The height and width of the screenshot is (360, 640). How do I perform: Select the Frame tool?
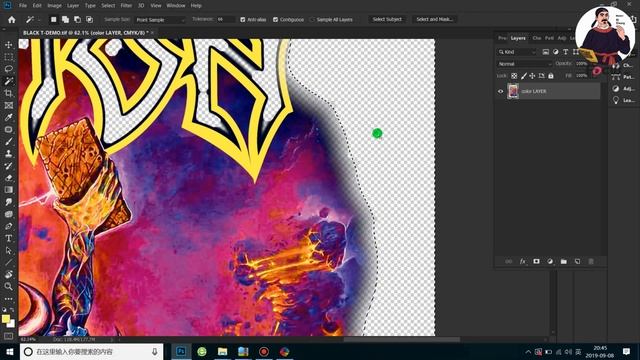pyautogui.click(x=9, y=105)
